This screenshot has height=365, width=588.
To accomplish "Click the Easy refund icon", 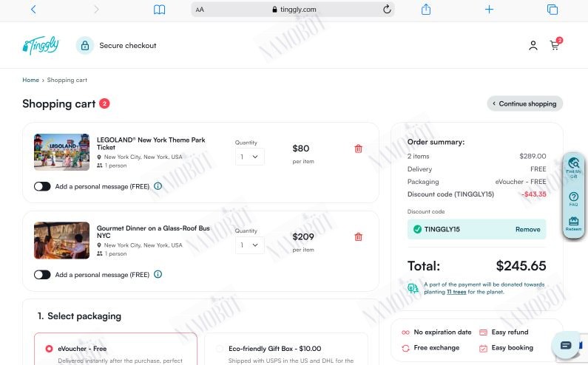I will [484, 332].
